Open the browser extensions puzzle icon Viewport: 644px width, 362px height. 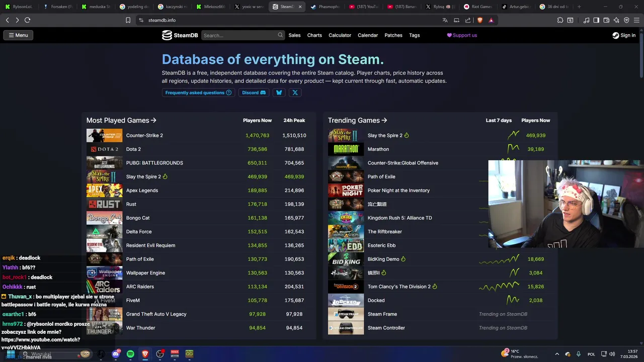click(560, 20)
